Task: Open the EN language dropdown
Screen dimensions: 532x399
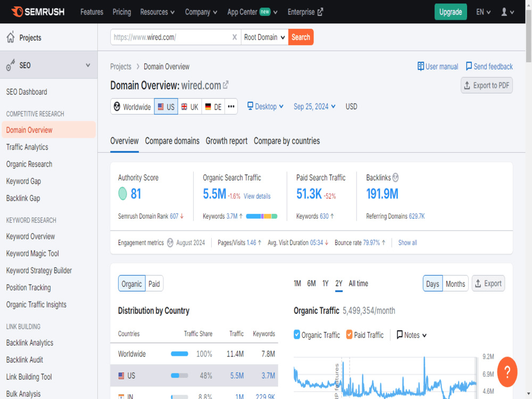Action: 483,12
